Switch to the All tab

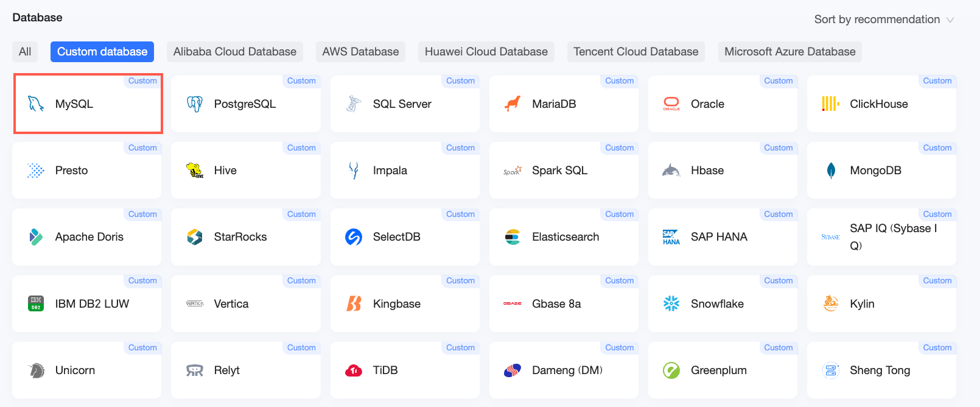click(25, 52)
